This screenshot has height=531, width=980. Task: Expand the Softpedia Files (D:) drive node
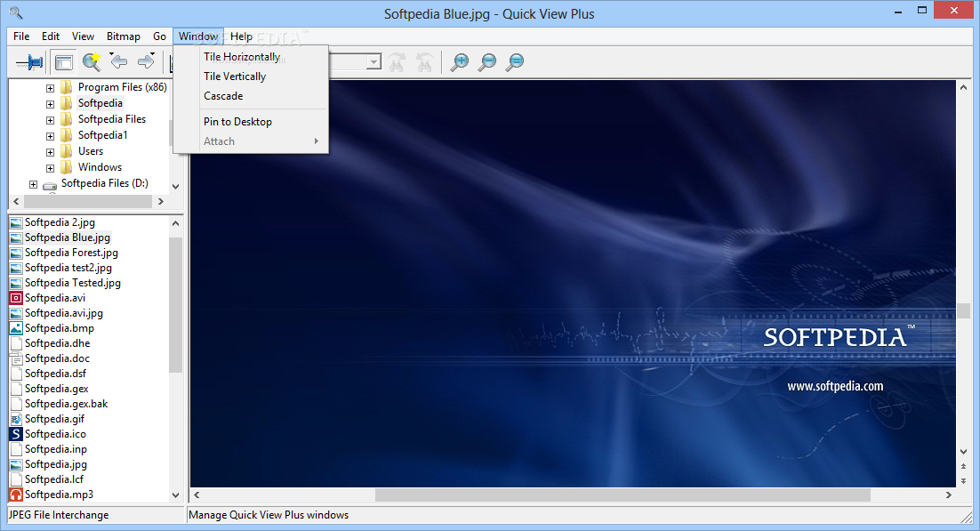[33, 184]
